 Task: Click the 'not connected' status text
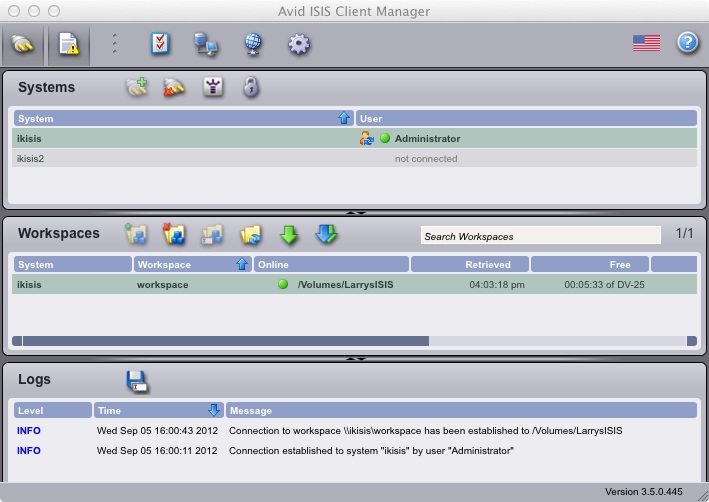(426, 159)
